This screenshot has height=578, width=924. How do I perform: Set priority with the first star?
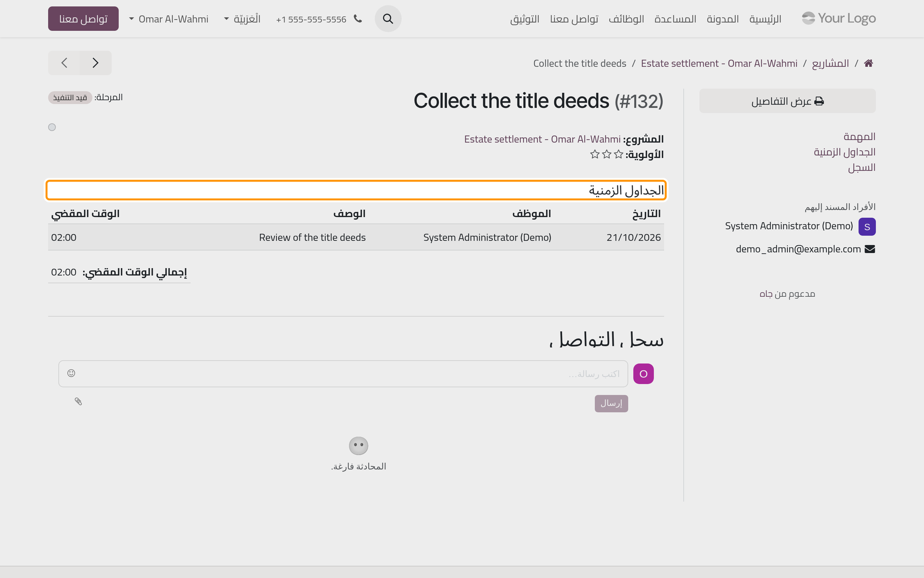coord(618,154)
